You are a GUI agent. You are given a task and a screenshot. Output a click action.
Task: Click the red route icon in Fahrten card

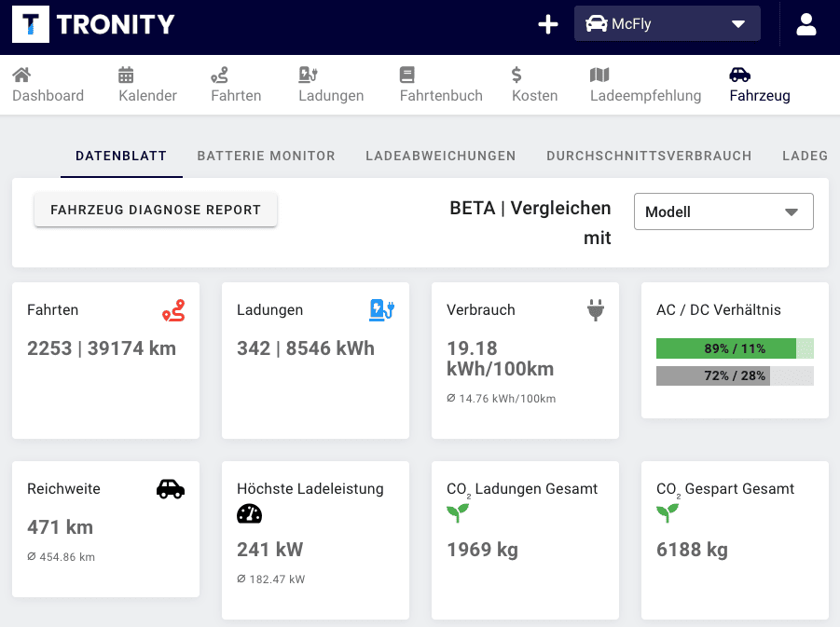173,310
